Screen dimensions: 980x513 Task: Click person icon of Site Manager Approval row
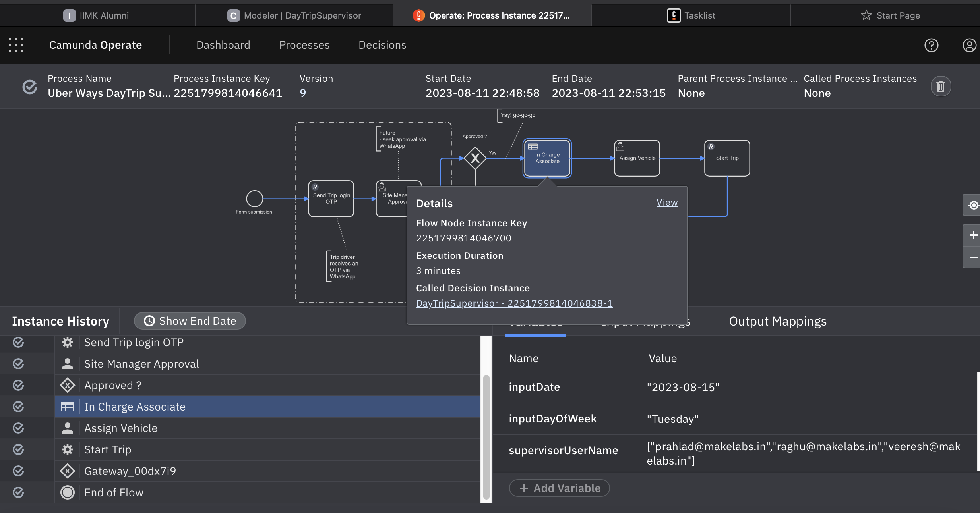click(68, 364)
